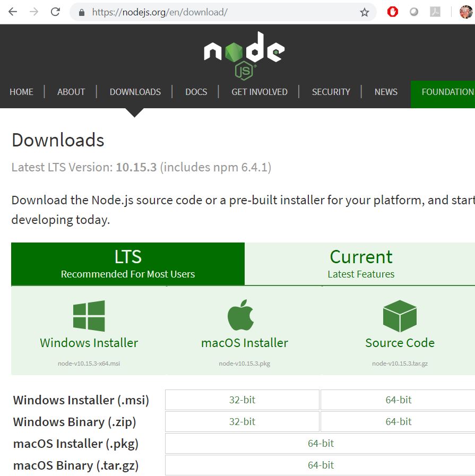475x476 pixels.
Task: Click the Downloads page heading
Action: [58, 140]
